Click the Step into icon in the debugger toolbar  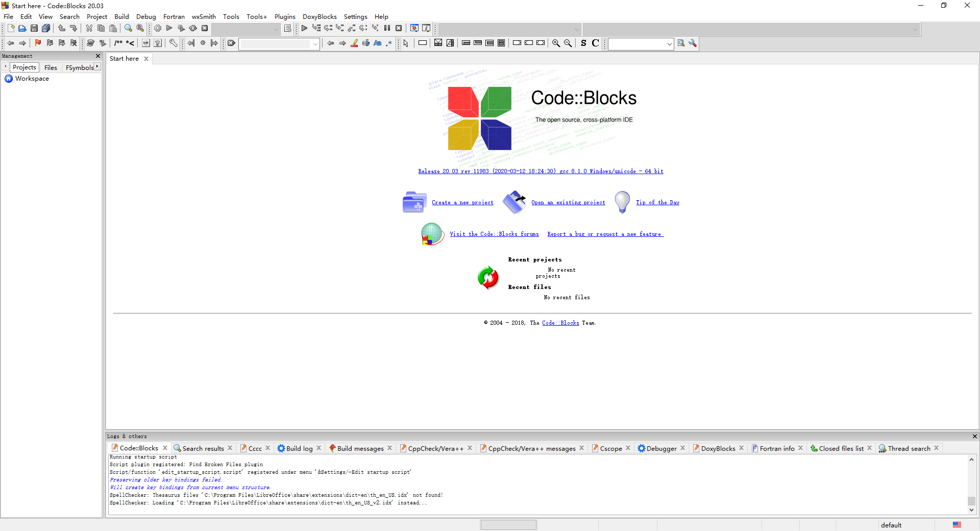point(340,28)
